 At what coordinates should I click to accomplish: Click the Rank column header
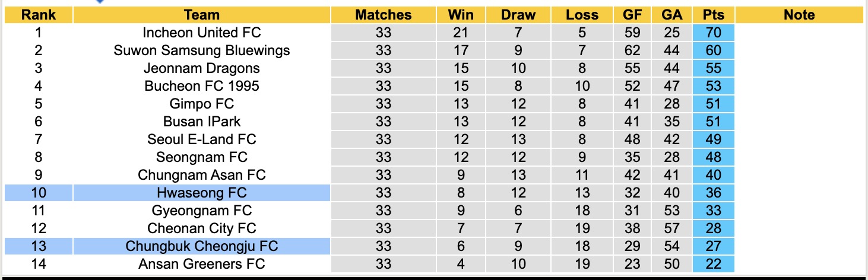point(38,15)
